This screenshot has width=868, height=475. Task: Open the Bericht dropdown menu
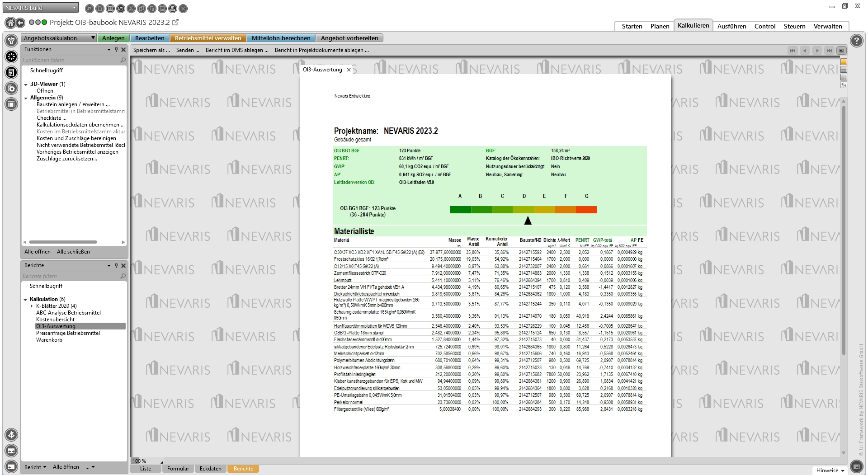coord(35,467)
